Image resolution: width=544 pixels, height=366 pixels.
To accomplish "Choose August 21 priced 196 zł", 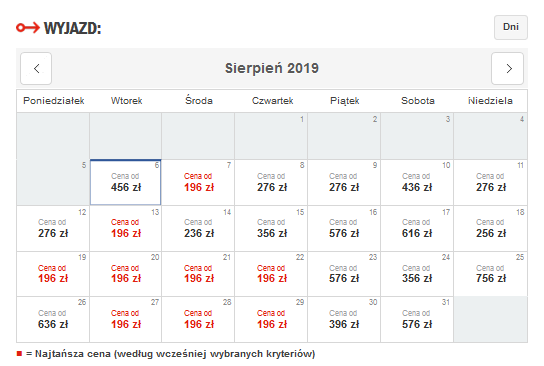I will [198, 274].
